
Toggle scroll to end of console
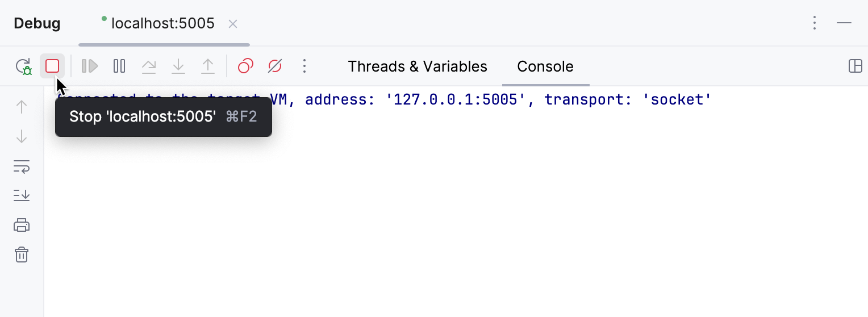pos(22,195)
